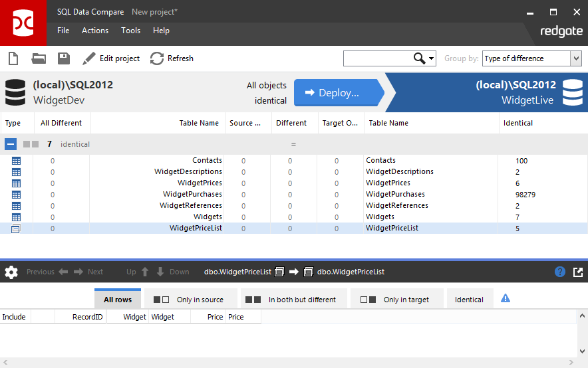
Task: Open settings gear in row viewer bar
Action: [x=11, y=272]
